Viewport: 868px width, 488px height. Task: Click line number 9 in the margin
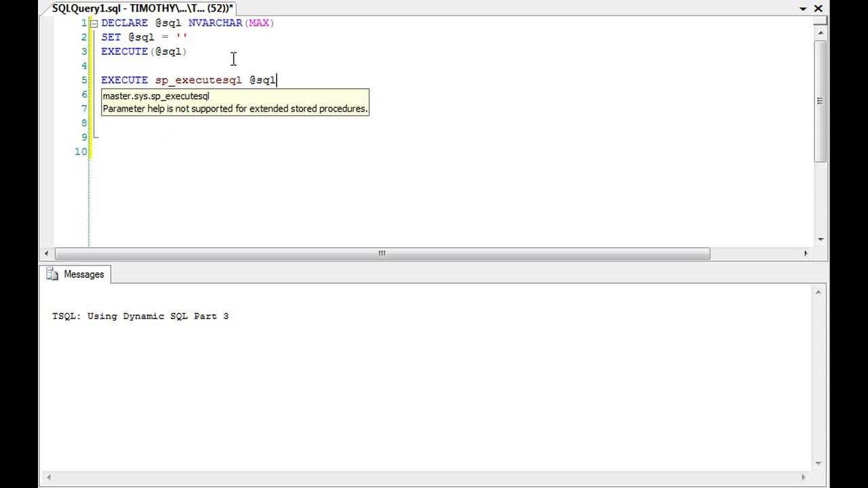click(84, 137)
